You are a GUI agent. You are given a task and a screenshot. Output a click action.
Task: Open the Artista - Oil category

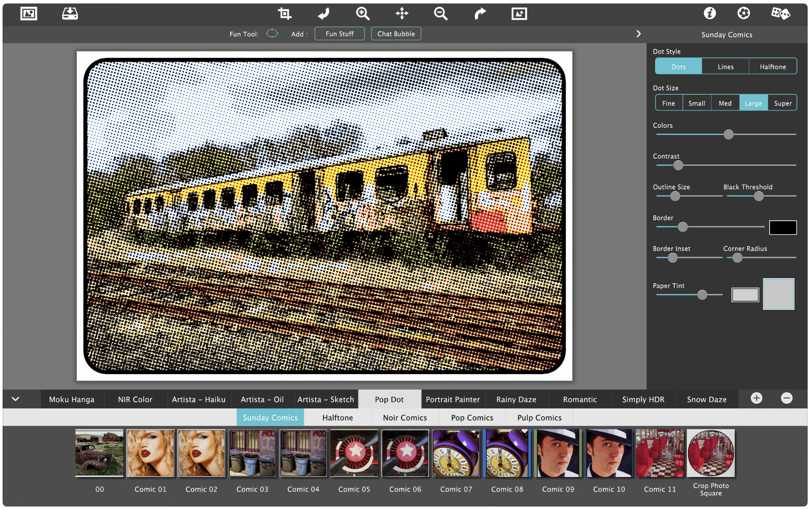tap(262, 399)
